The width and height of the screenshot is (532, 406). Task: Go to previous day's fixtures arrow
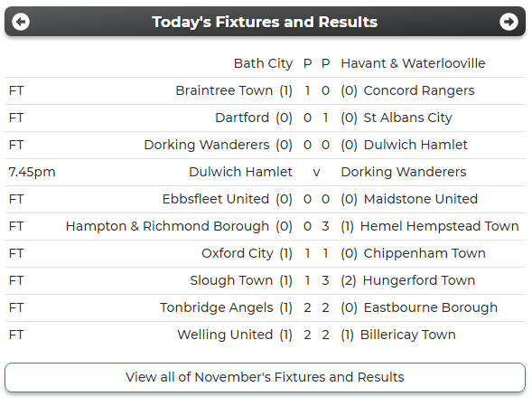click(21, 22)
